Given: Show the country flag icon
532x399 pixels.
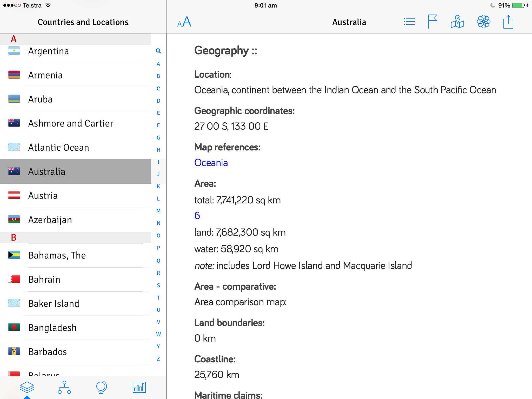Looking at the screenshot, I should click(x=433, y=22).
